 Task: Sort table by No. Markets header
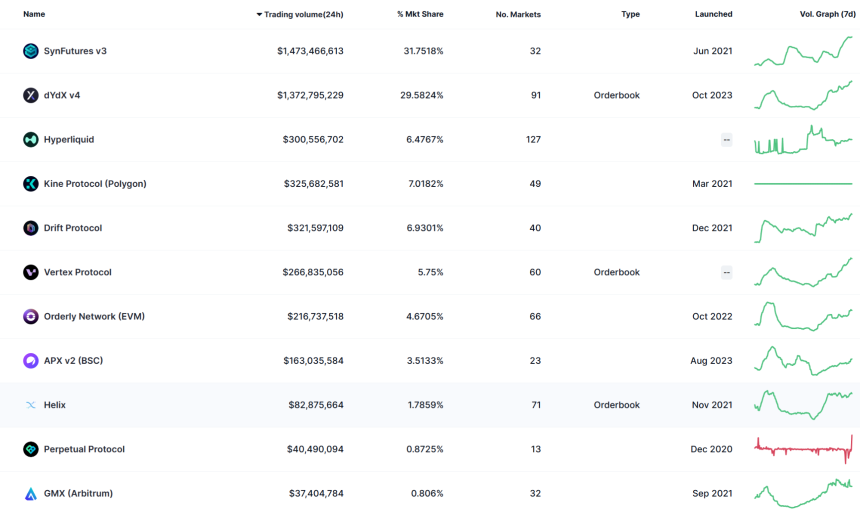pos(518,14)
